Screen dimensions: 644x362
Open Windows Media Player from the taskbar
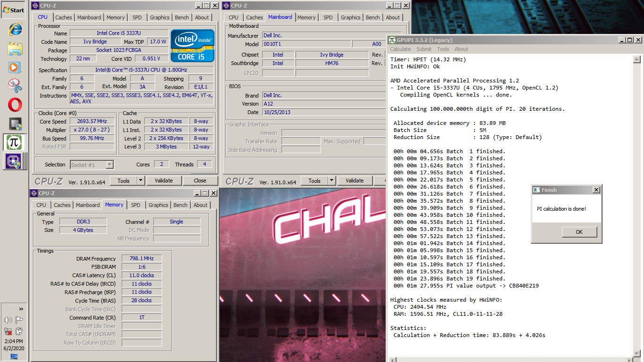click(x=15, y=67)
